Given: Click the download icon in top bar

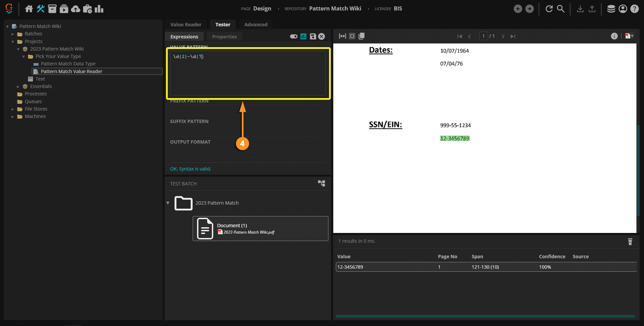Looking at the screenshot, I should point(580,9).
